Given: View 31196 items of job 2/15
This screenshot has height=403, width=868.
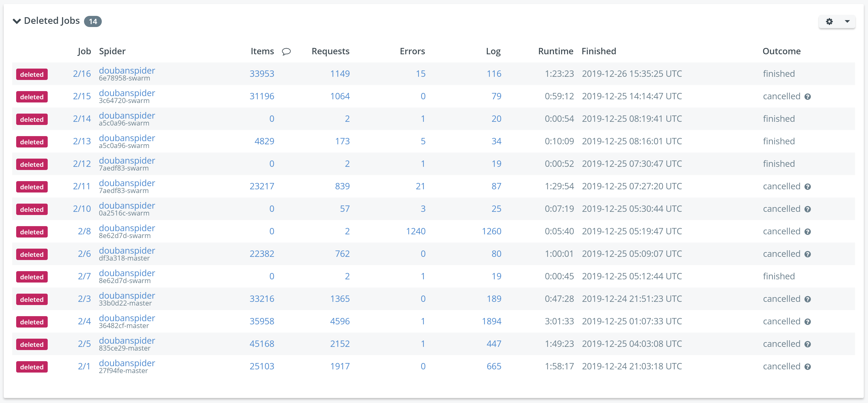Looking at the screenshot, I should pos(262,96).
